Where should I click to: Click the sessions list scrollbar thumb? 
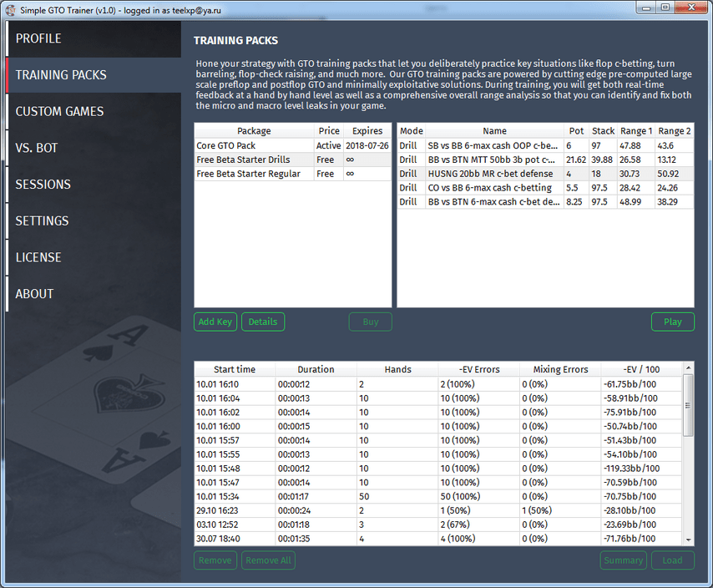click(x=688, y=405)
